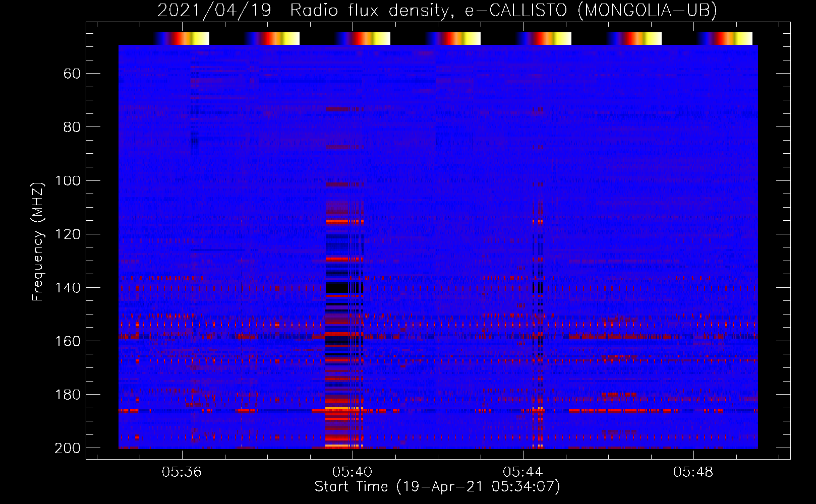Click the 05:36 time tick label
The image size is (816, 504).
pyautogui.click(x=182, y=472)
